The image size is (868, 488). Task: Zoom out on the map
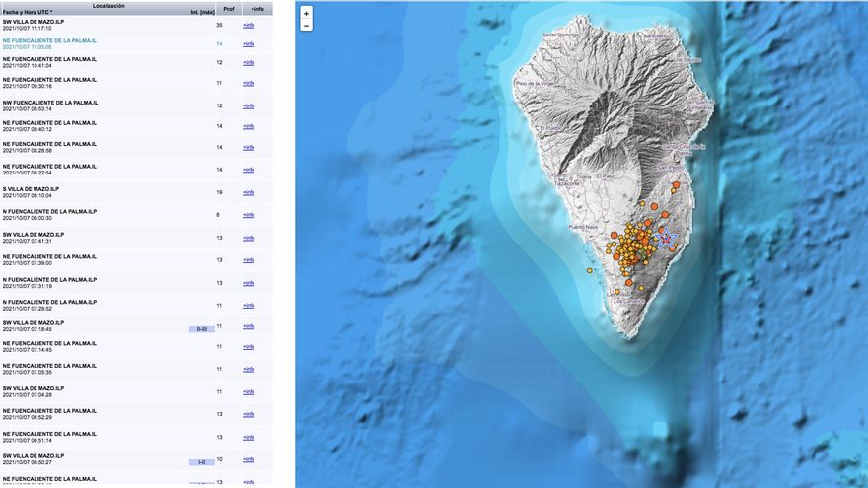pos(306,26)
